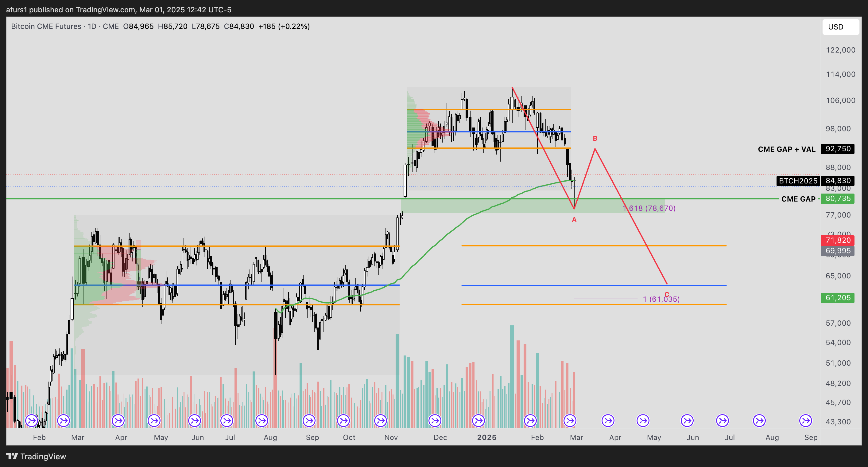This screenshot has width=868, height=467.
Task: Click the red 'A' wave label
Action: click(x=574, y=219)
